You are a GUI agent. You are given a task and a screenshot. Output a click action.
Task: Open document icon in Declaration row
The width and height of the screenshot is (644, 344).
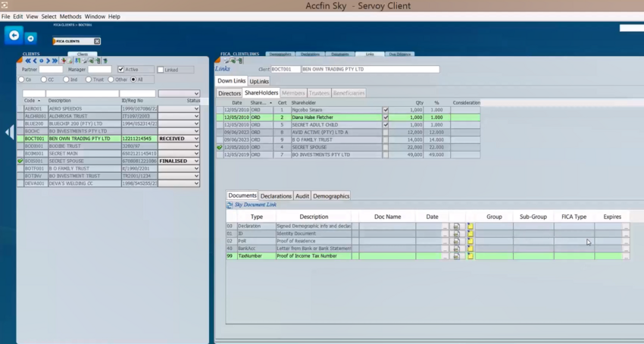click(456, 227)
